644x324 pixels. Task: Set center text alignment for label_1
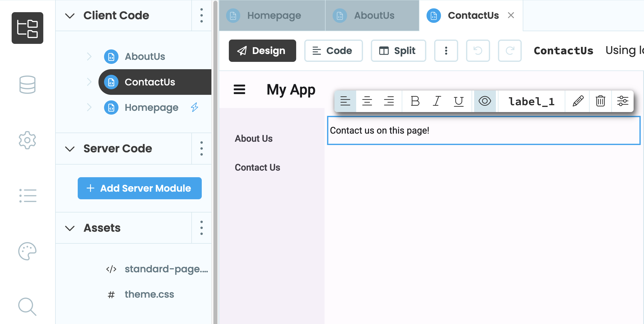tap(367, 101)
